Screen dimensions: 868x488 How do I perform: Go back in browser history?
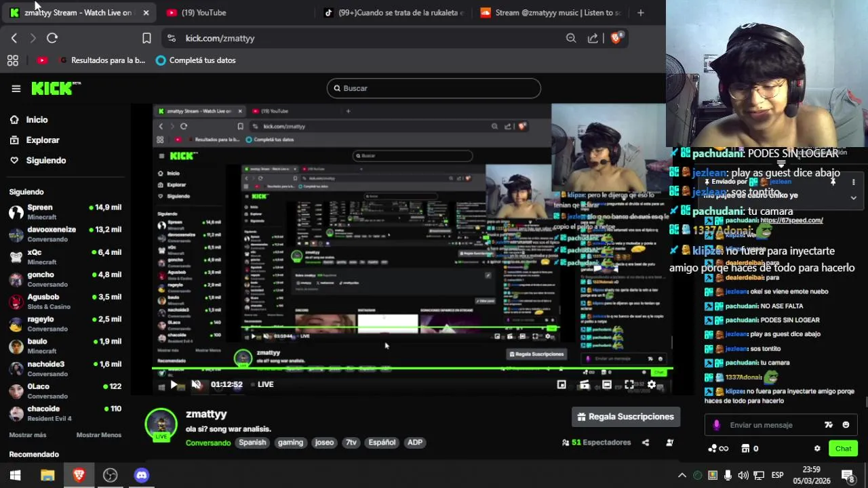pyautogui.click(x=14, y=38)
